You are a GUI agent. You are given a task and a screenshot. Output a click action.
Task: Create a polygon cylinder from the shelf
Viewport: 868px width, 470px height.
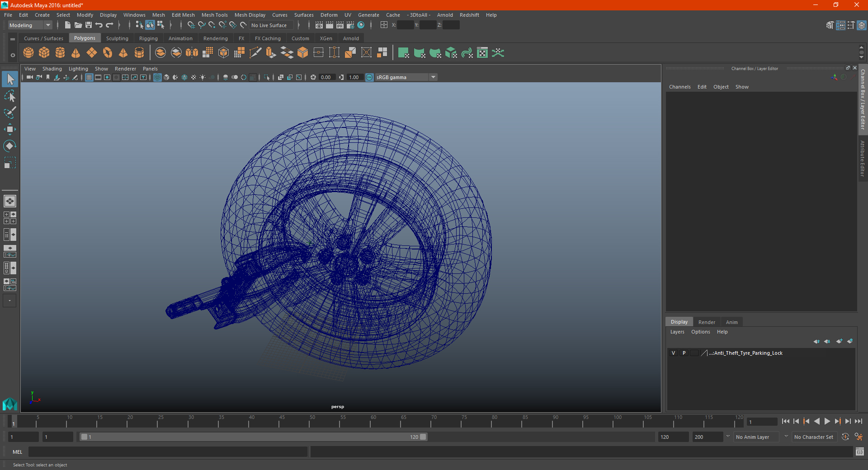(60, 53)
